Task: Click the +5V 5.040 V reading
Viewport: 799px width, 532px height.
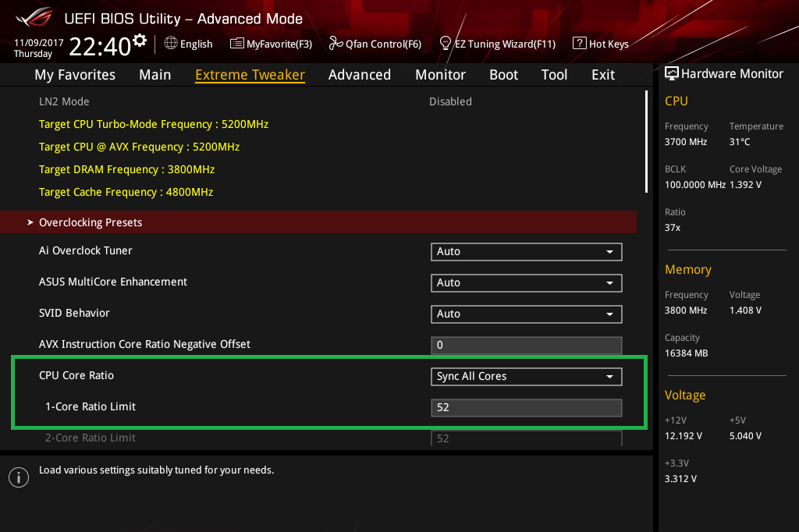Action: 745,436
